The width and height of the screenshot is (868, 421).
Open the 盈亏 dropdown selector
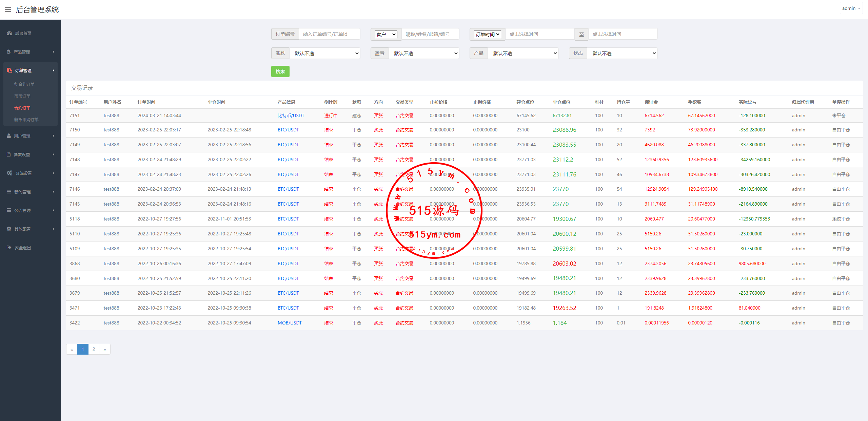pos(423,54)
